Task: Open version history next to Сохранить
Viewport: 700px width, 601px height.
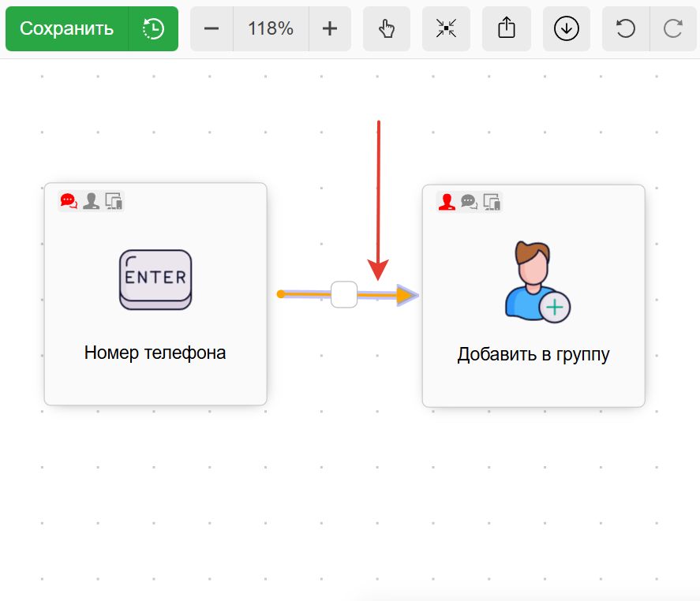Action: pyautogui.click(x=153, y=29)
